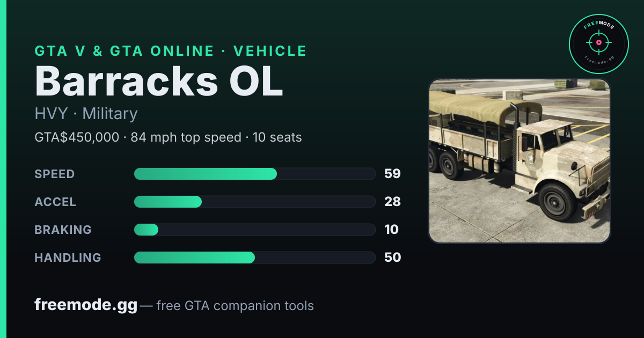
Task: Select the Barracks OL title heading
Action: pos(158,81)
